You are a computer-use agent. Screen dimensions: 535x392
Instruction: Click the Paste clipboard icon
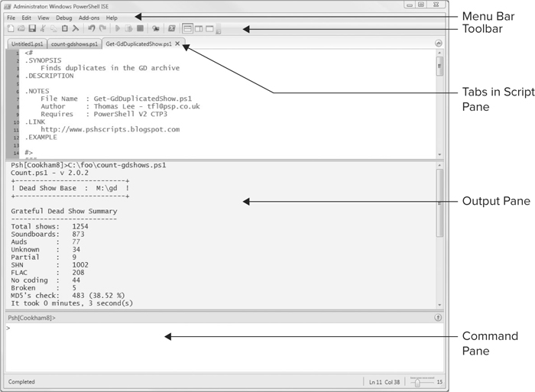pyautogui.click(x=64, y=29)
